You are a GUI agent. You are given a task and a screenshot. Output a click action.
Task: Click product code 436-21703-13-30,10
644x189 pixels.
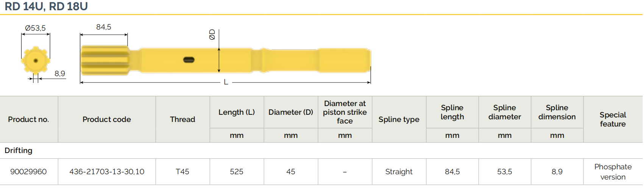[107, 172]
